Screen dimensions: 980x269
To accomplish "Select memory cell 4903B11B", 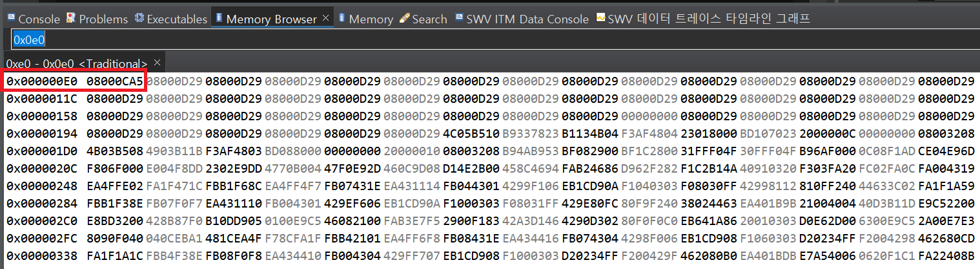I will point(174,151).
